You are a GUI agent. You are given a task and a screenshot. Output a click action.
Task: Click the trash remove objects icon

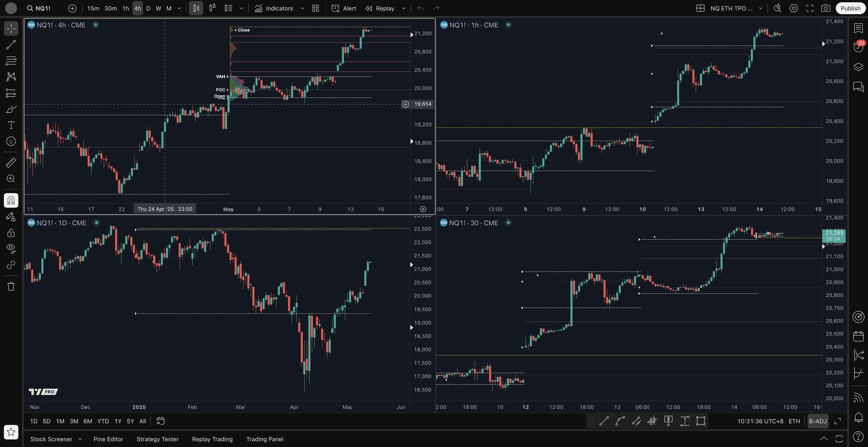11,286
